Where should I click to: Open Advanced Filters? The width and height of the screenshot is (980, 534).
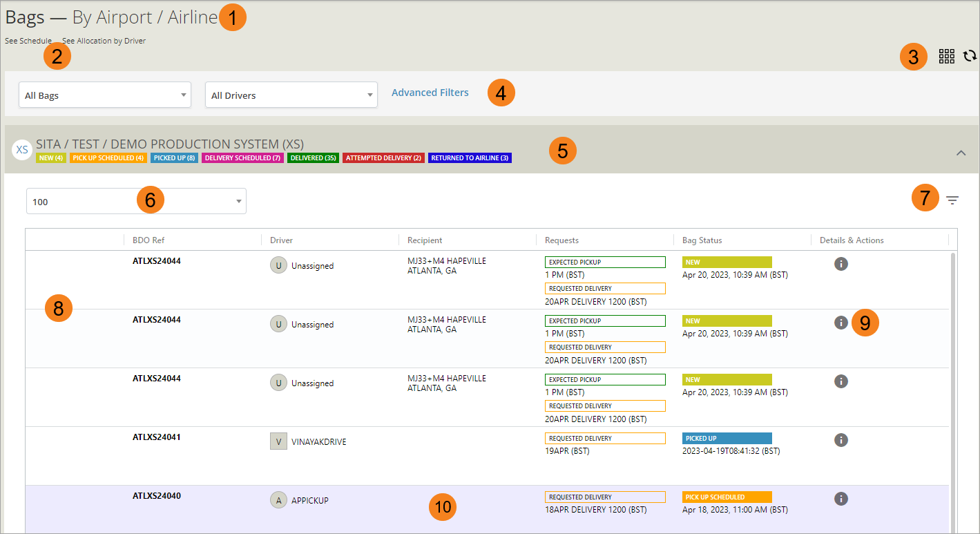pos(430,93)
